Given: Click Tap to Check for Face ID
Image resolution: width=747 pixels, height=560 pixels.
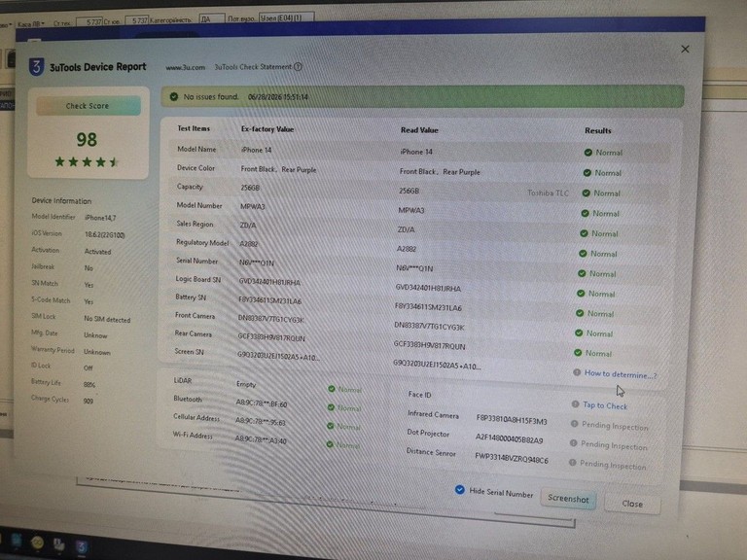Looking at the screenshot, I should [605, 405].
